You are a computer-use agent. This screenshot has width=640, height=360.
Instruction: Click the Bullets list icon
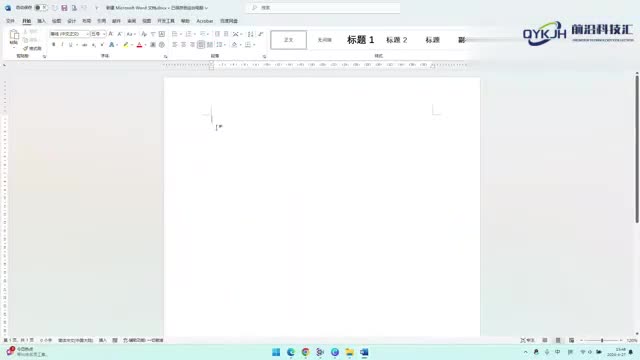tap(175, 34)
